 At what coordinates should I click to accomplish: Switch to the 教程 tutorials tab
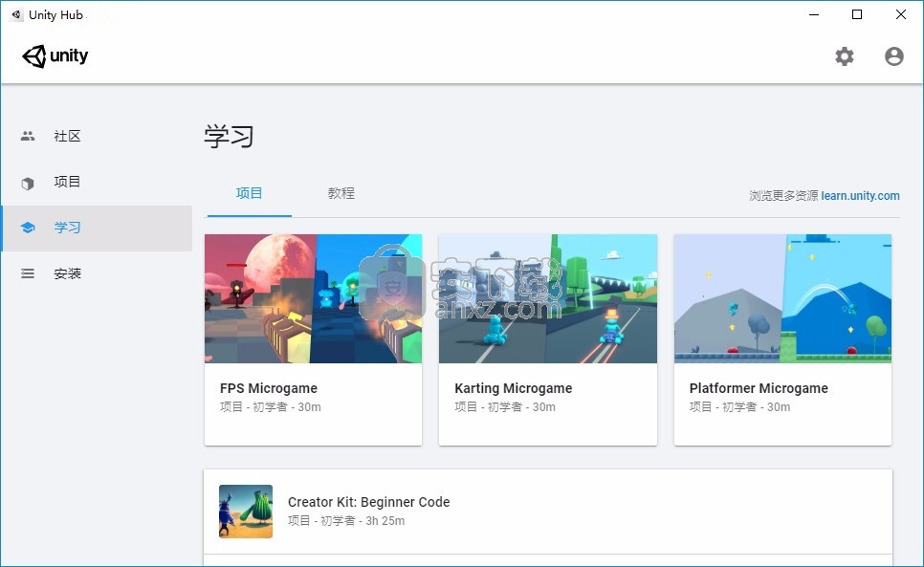(x=341, y=193)
